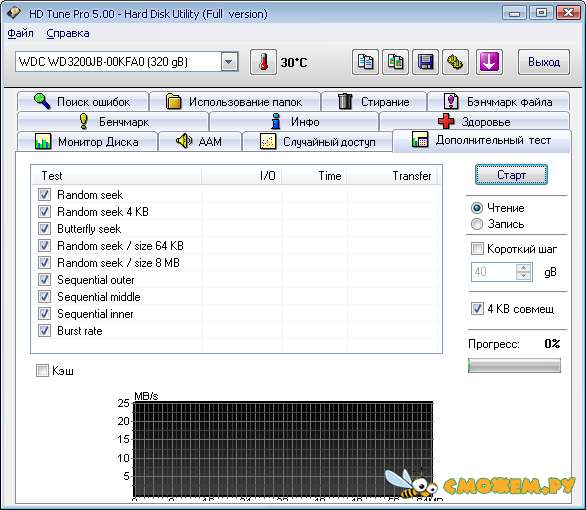Click the HD Tune app icon in title bar
586x510 pixels.
pyautogui.click(x=13, y=13)
